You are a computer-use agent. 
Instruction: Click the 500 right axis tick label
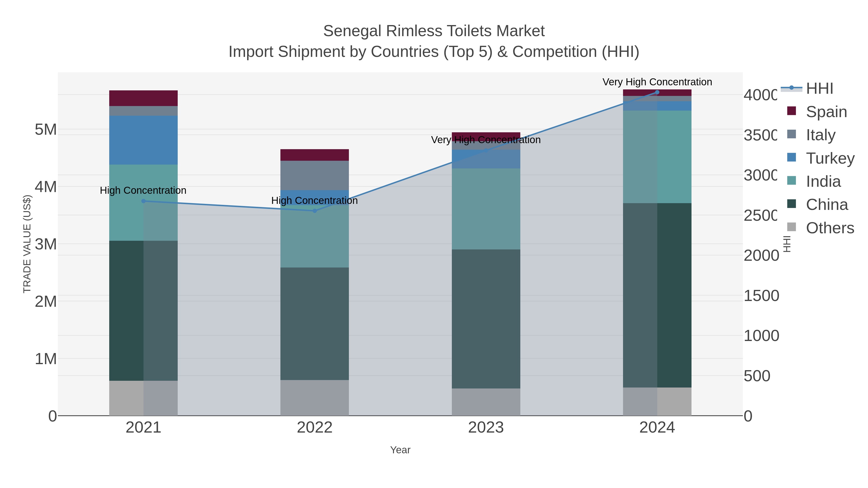(x=757, y=376)
